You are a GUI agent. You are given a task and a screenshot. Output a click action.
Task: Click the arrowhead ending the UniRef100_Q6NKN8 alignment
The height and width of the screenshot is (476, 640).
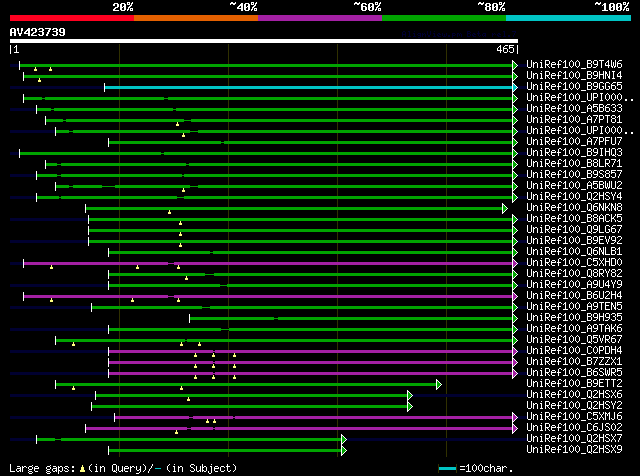(x=505, y=209)
